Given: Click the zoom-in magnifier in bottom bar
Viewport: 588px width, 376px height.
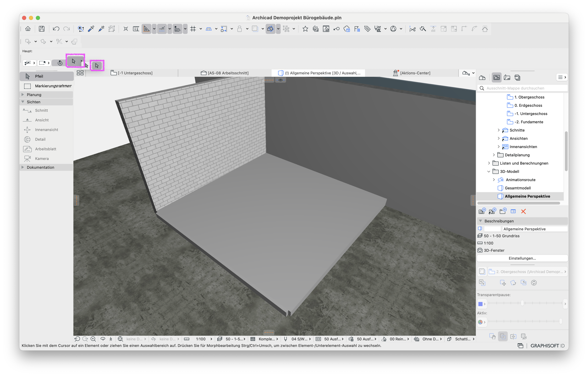Looking at the screenshot, I should pyautogui.click(x=93, y=339).
